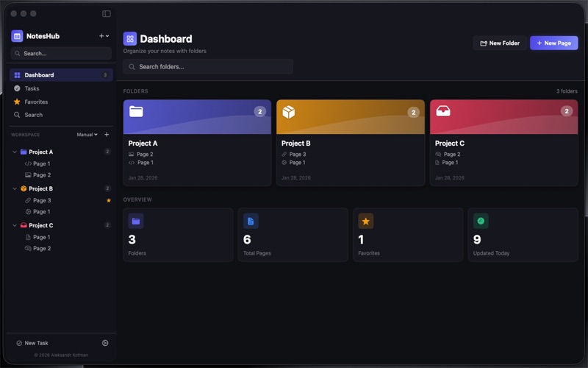Click the orange box icon of sidebar Project B
This screenshot has height=368, width=588.
pyautogui.click(x=24, y=189)
